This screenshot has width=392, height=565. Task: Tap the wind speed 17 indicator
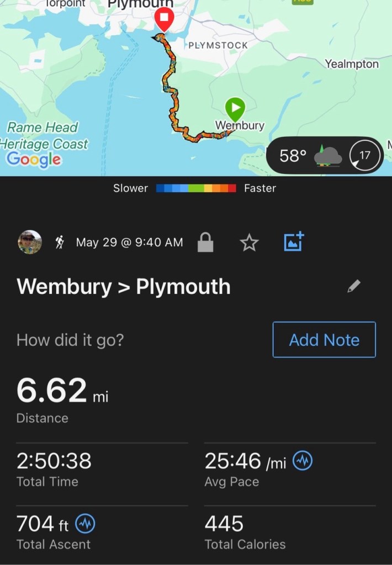point(365,156)
